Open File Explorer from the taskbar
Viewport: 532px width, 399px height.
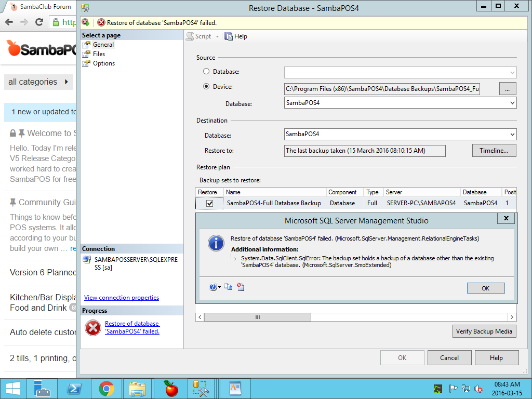(137, 389)
